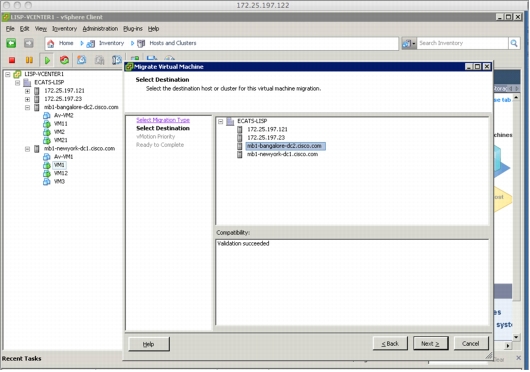Open the View menu
530x372 pixels.
[x=41, y=29]
